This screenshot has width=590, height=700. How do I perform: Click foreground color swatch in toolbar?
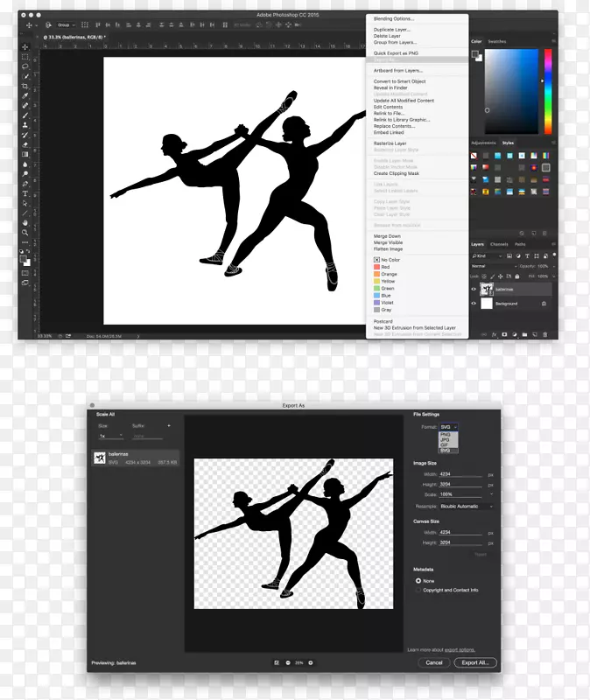[x=24, y=259]
